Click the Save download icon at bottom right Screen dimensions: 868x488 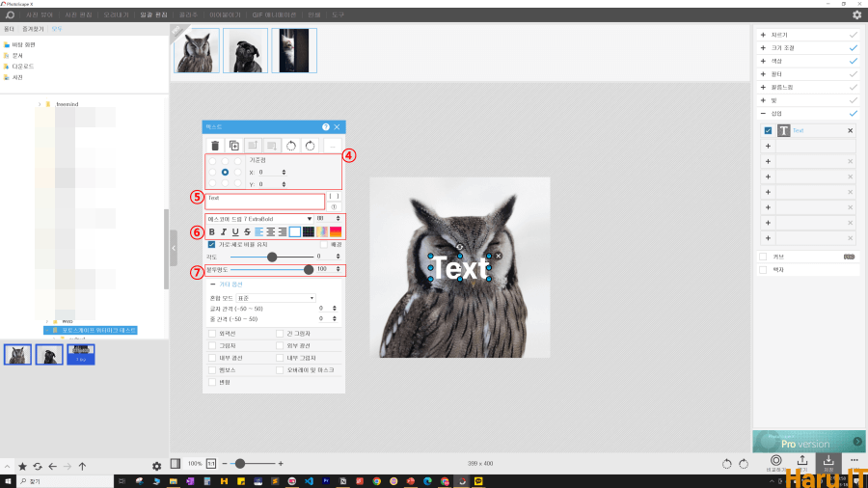coord(828,462)
